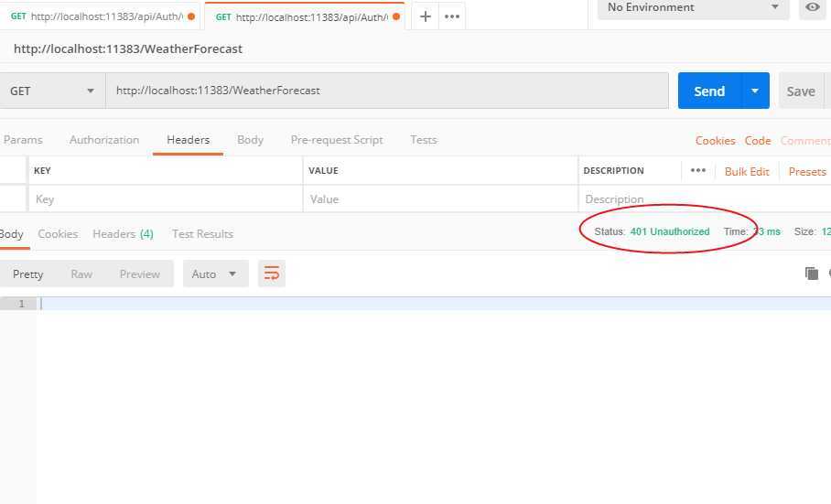Select the Raw response view
Viewport: 831px width, 504px height.
(x=81, y=273)
